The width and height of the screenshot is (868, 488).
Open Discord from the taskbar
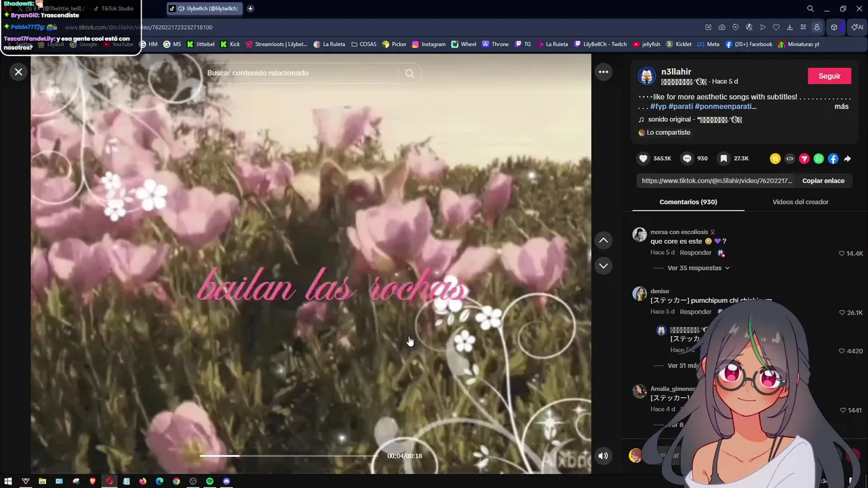tap(226, 481)
